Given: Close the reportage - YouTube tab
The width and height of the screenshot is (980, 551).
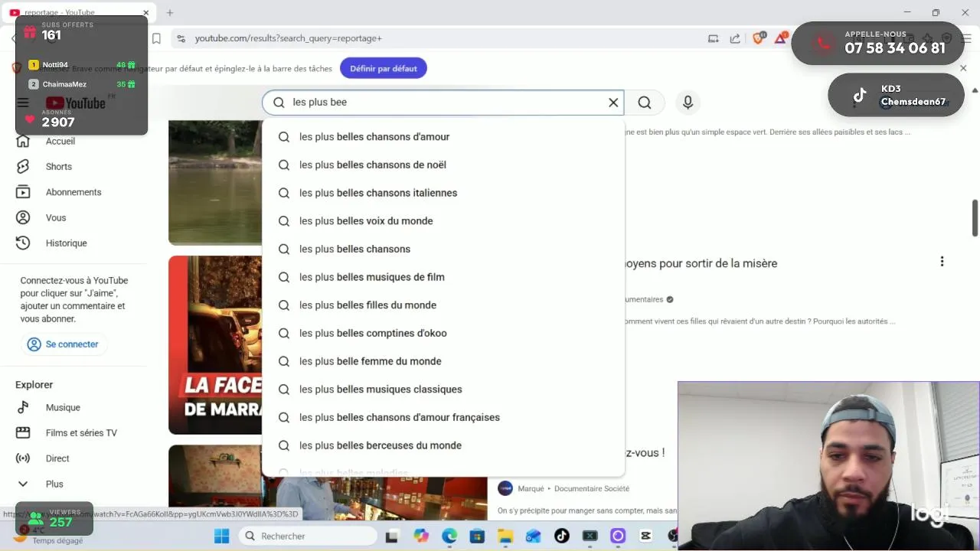Looking at the screenshot, I should click(x=145, y=12).
